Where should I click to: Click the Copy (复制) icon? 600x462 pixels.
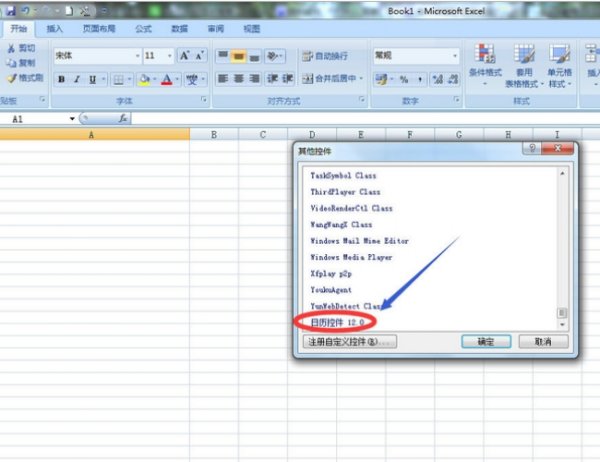pyautogui.click(x=25, y=62)
